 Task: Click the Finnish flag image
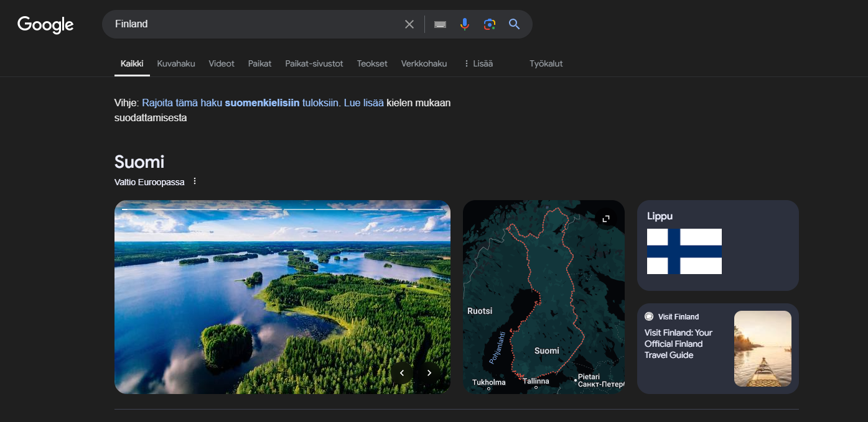click(x=684, y=251)
